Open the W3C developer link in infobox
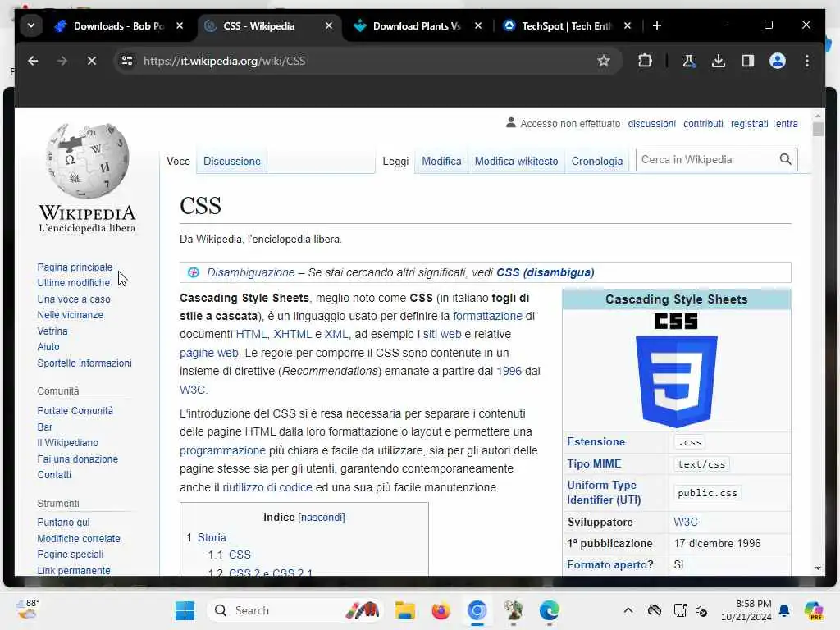The image size is (840, 630). click(x=686, y=522)
